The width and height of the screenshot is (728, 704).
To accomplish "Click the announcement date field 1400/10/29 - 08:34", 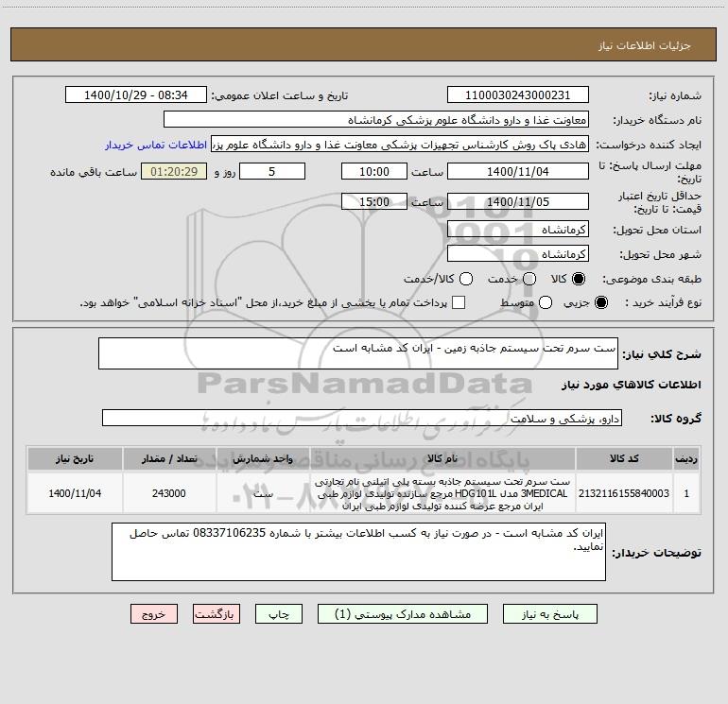I will coord(136,95).
